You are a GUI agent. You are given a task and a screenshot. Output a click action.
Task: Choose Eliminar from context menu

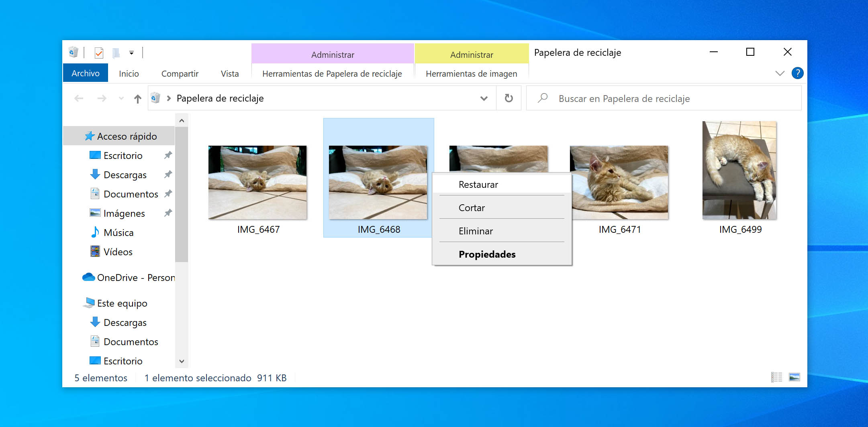pyautogui.click(x=502, y=231)
